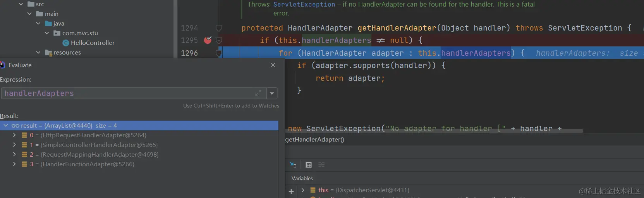
Task: Expand the RequestMappingHandlerAdapter@4698 element
Action: pyautogui.click(x=14, y=154)
